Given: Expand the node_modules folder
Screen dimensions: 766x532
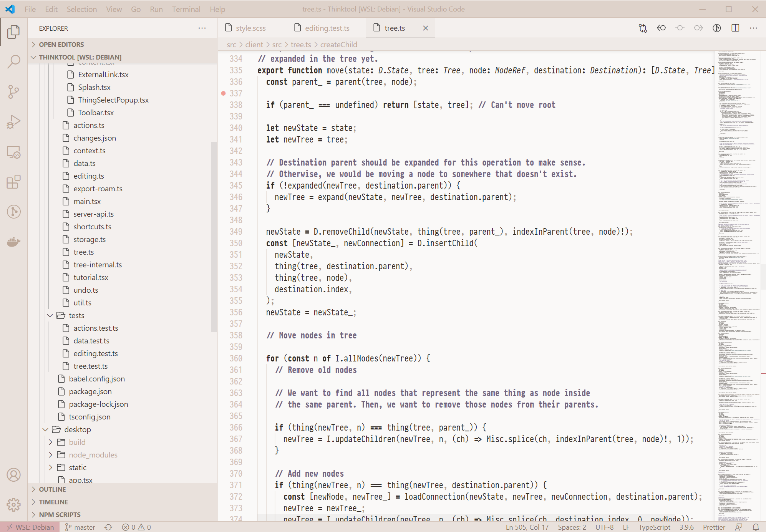Looking at the screenshot, I should [x=93, y=455].
